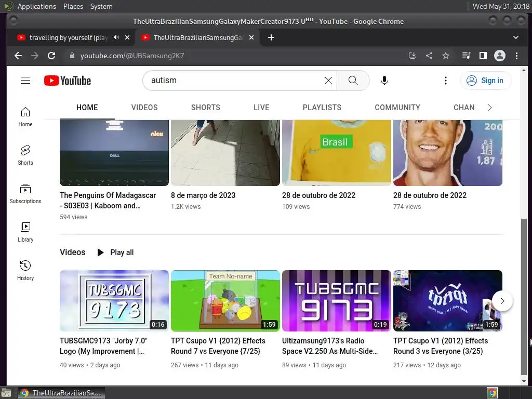Search with your voice microphone
The height and width of the screenshot is (399, 532).
coord(384,81)
